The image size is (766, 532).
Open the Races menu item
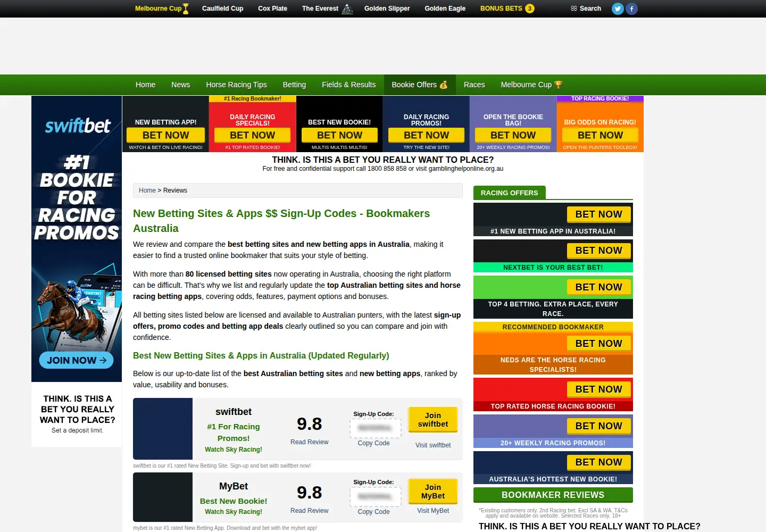[x=474, y=85]
